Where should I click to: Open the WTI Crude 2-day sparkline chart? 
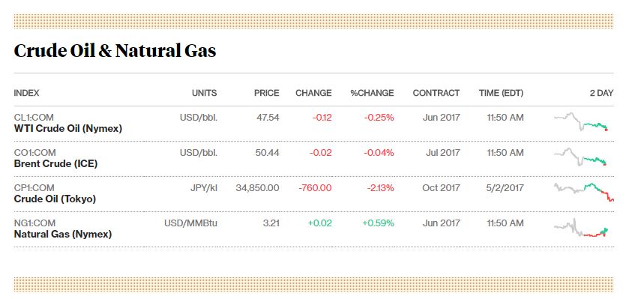point(581,122)
